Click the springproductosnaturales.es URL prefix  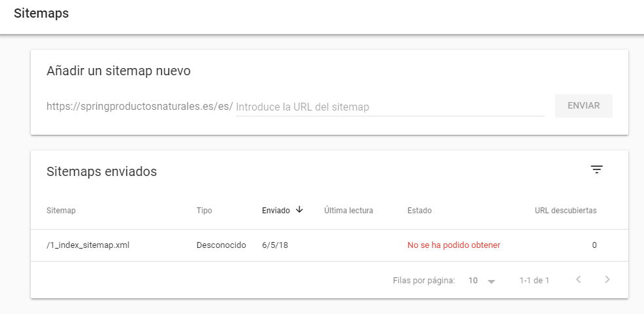140,107
